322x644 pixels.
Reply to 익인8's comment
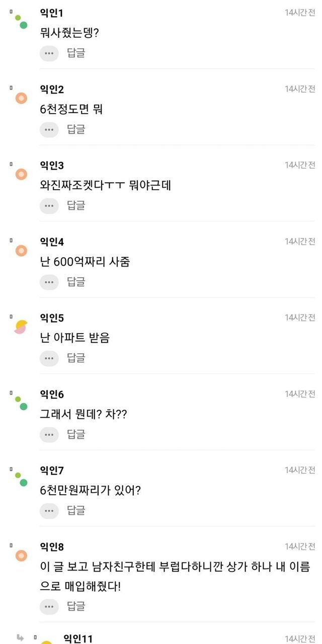[x=76, y=606]
